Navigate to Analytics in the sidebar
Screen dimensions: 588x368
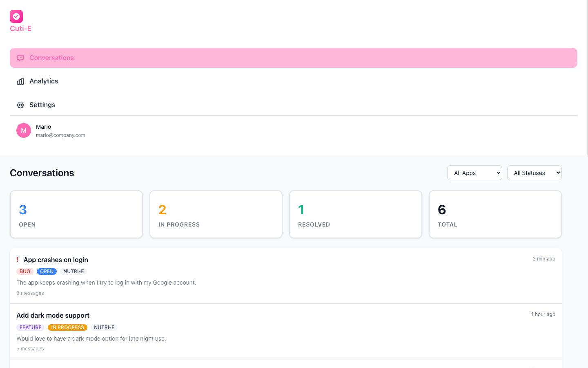pyautogui.click(x=43, y=81)
